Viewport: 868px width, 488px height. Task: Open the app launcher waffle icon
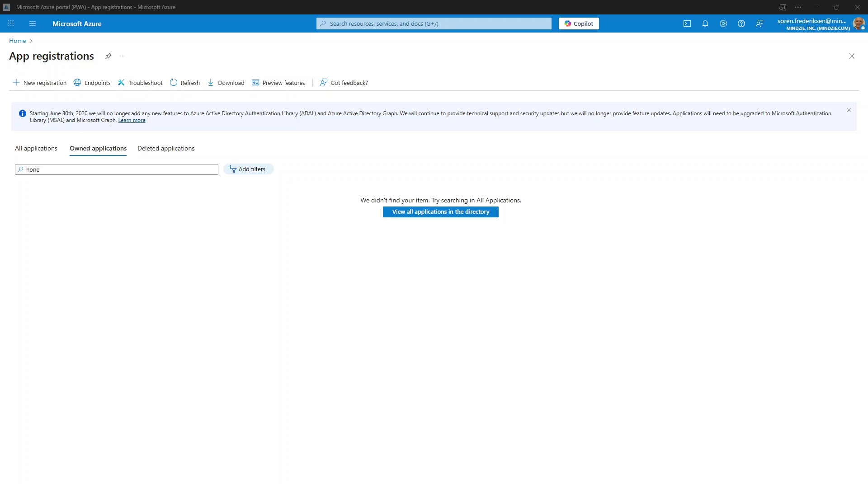[x=11, y=23]
